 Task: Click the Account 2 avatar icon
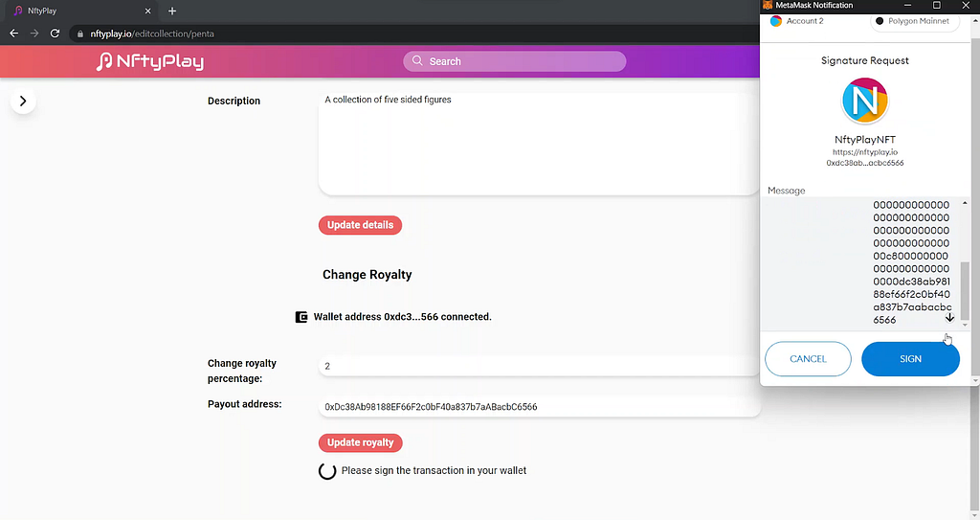pyautogui.click(x=775, y=21)
